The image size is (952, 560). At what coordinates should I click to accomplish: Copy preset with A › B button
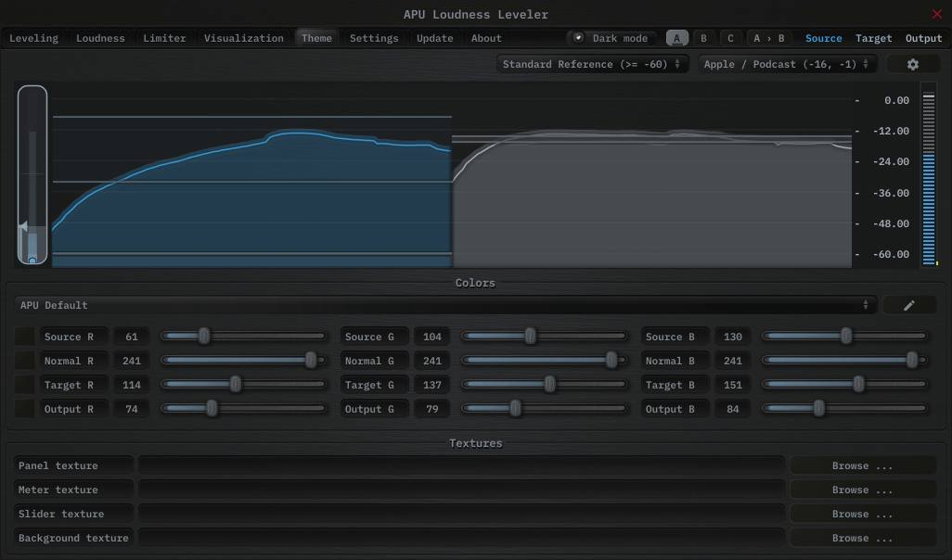768,38
